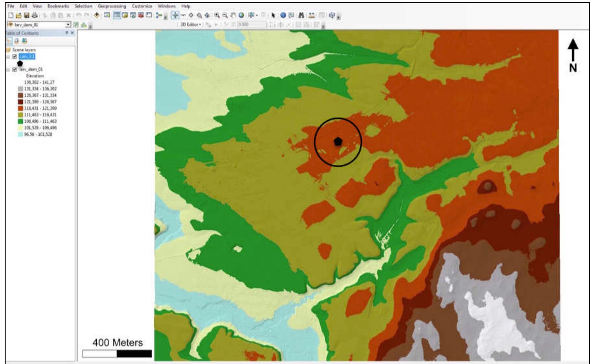Open the Find binoculars tool
The image size is (599, 364).
pyautogui.click(x=301, y=15)
